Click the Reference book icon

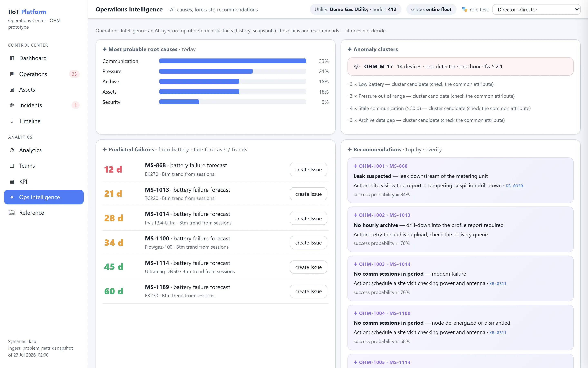point(12,213)
